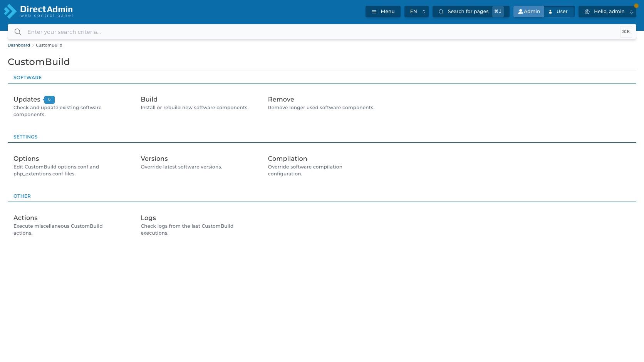
Task: Open the Compilation settings page
Action: (288, 158)
